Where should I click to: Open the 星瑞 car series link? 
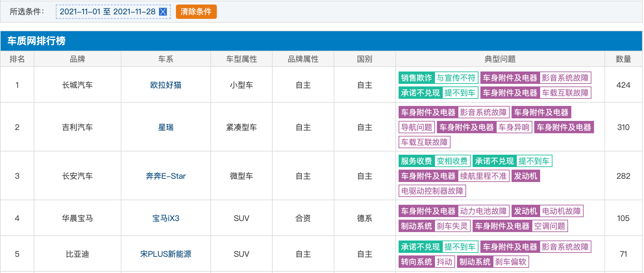click(x=166, y=127)
